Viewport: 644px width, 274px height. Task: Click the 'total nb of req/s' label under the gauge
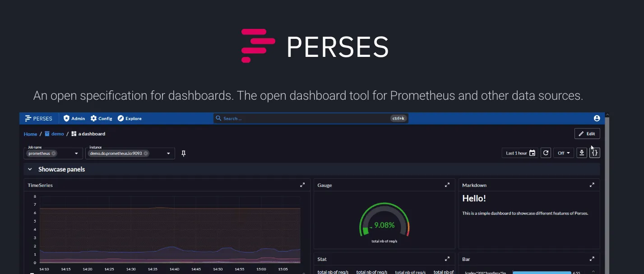(384, 241)
